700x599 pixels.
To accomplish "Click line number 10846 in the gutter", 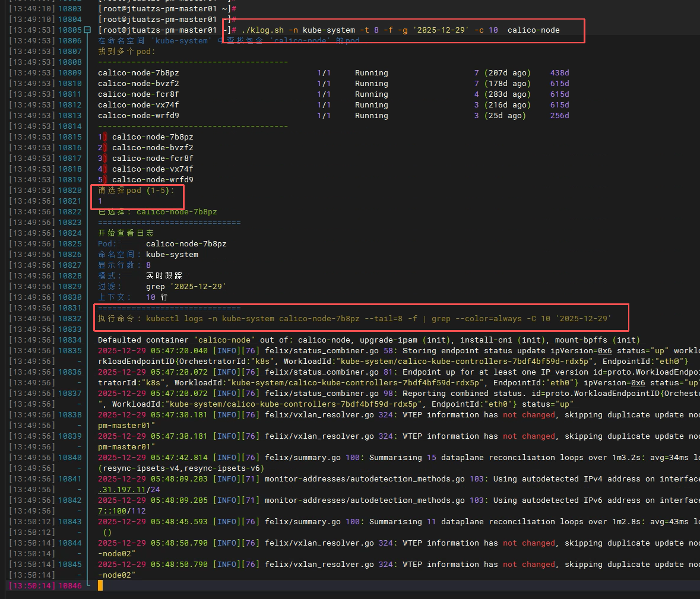I will point(70,586).
